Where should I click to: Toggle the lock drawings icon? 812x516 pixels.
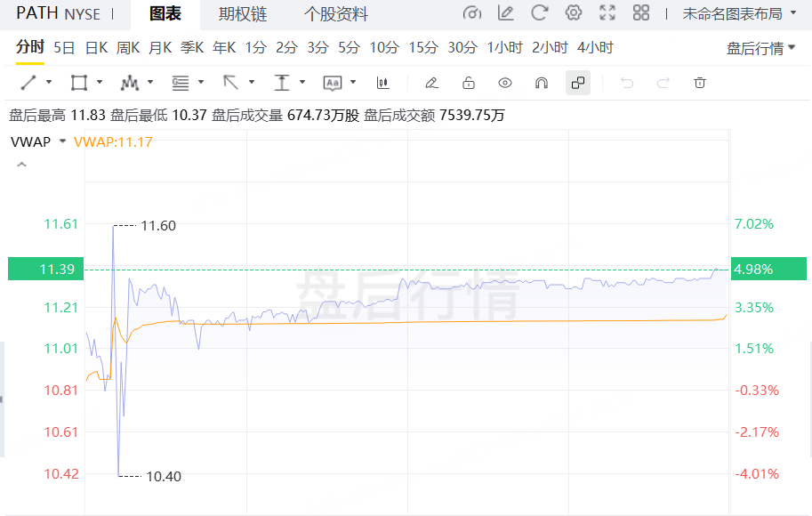pyautogui.click(x=468, y=83)
